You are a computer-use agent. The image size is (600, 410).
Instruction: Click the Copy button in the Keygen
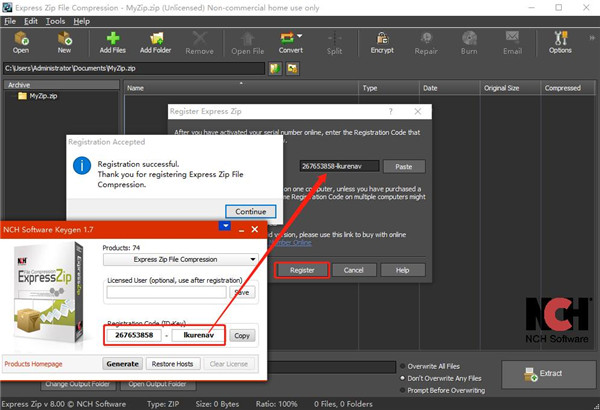242,336
